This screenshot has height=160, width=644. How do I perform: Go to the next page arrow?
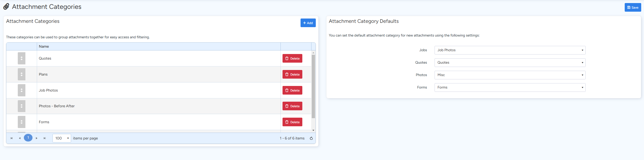tap(37, 138)
